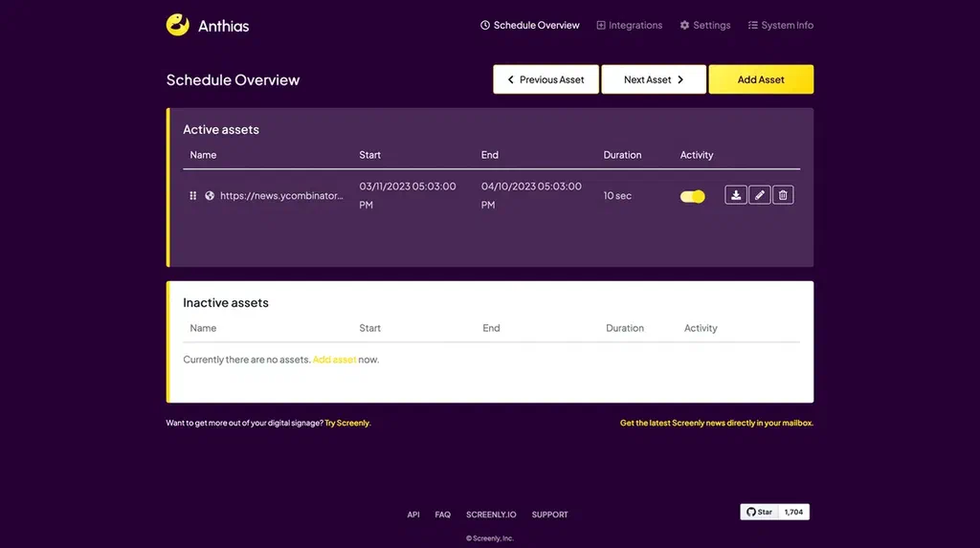Open the Try Screenly link
The width and height of the screenshot is (980, 548).
(x=347, y=423)
